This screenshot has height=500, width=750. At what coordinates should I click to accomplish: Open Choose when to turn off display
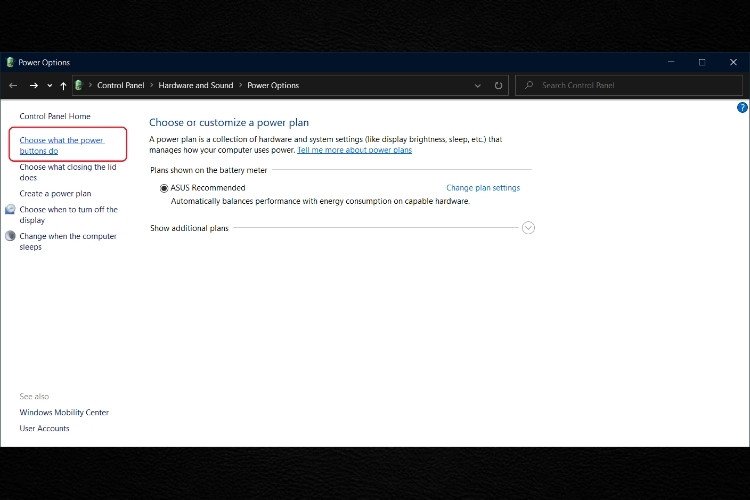pyautogui.click(x=67, y=214)
